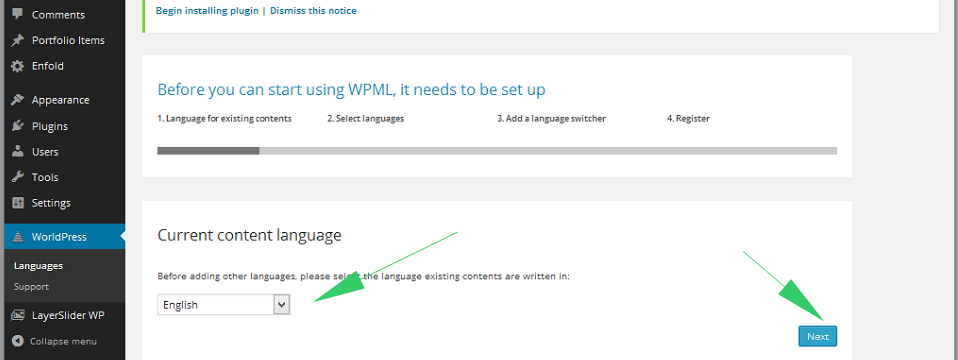Click the Appearance paintbrush icon
The height and width of the screenshot is (360, 958).
click(x=18, y=100)
